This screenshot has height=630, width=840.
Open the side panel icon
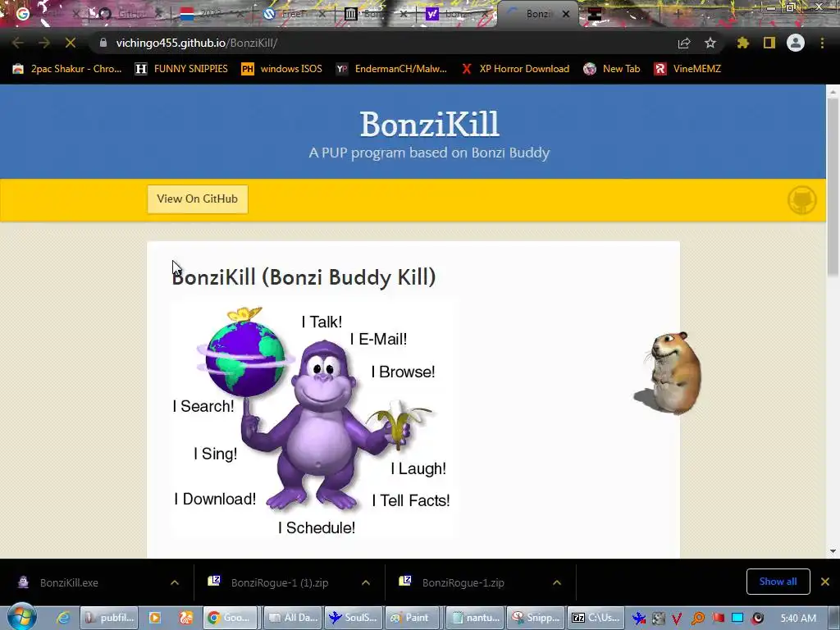point(769,43)
